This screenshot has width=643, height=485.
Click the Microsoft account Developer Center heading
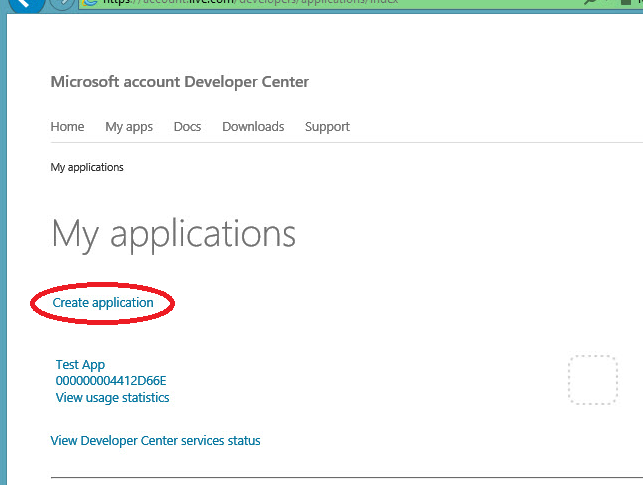180,82
